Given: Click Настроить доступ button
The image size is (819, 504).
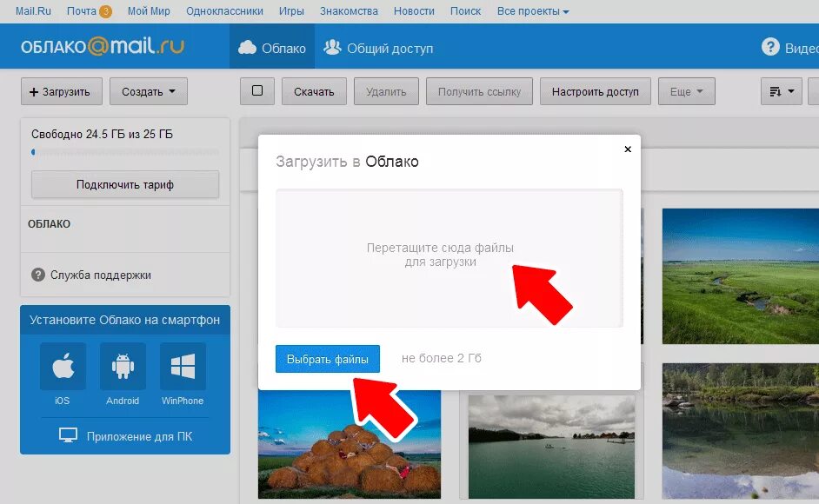Looking at the screenshot, I should click(x=595, y=91).
